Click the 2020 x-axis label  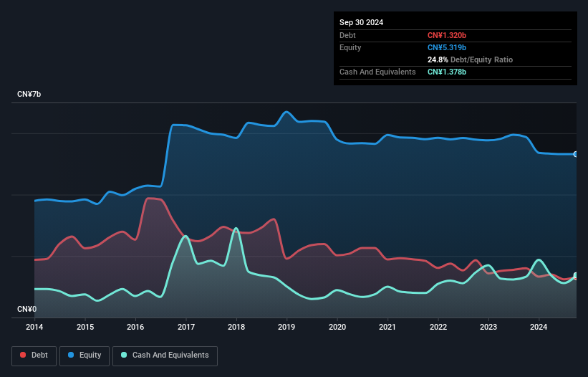tap(337, 327)
